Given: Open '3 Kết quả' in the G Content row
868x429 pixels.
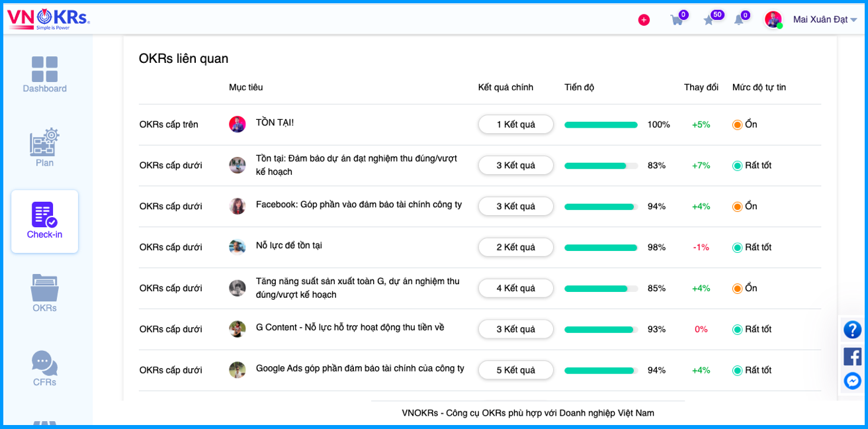Looking at the screenshot, I should tap(516, 330).
